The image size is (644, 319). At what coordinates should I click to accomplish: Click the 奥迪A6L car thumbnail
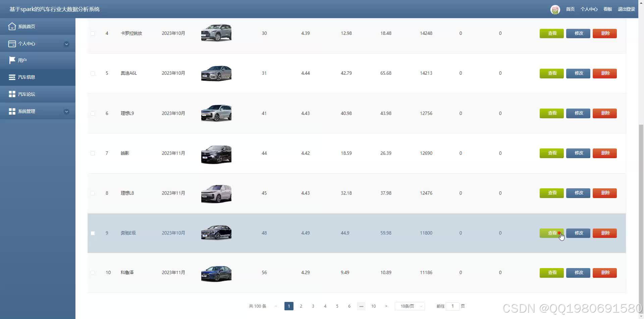tap(216, 73)
